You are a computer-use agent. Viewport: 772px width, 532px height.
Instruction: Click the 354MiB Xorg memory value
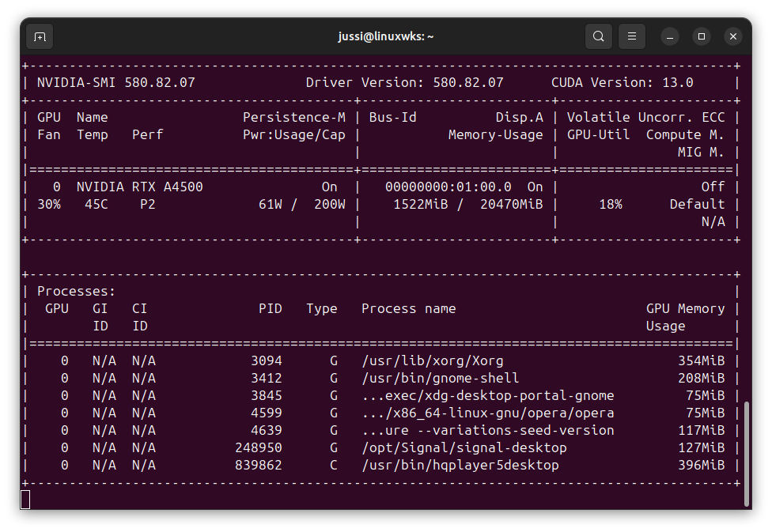(702, 360)
